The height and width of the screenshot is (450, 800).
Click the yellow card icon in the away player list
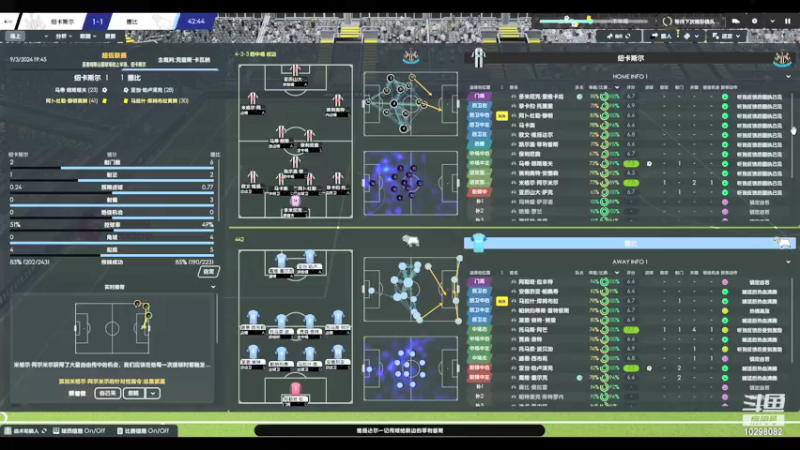click(502, 301)
